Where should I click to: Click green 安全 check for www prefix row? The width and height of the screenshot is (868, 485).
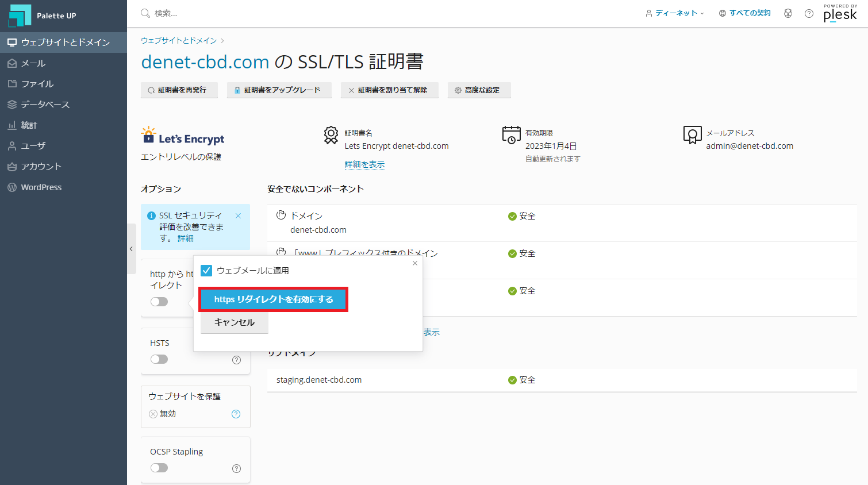[512, 254]
